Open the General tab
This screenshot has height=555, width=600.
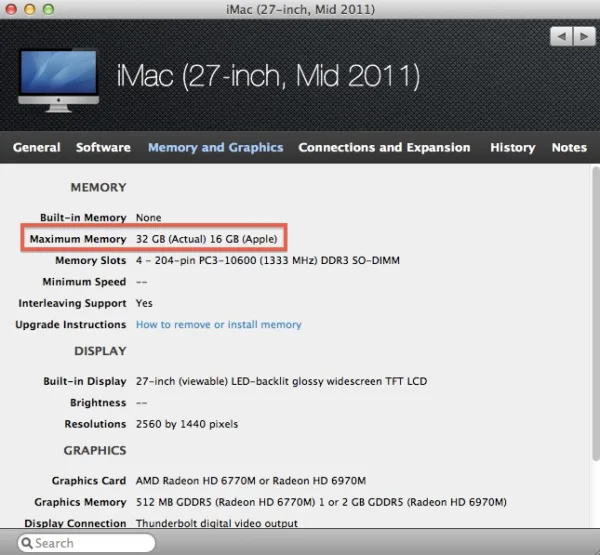pos(36,147)
